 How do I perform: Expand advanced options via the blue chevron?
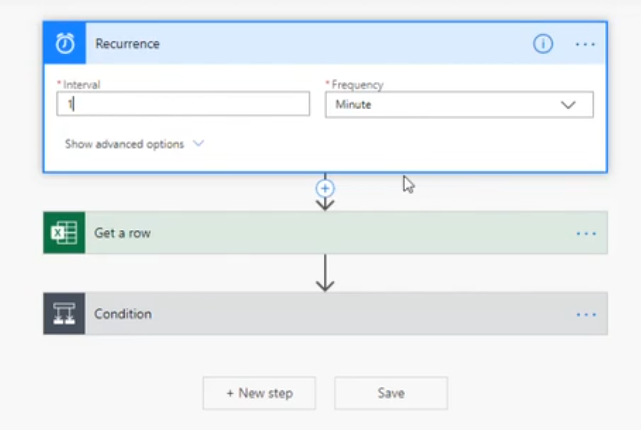pos(198,143)
